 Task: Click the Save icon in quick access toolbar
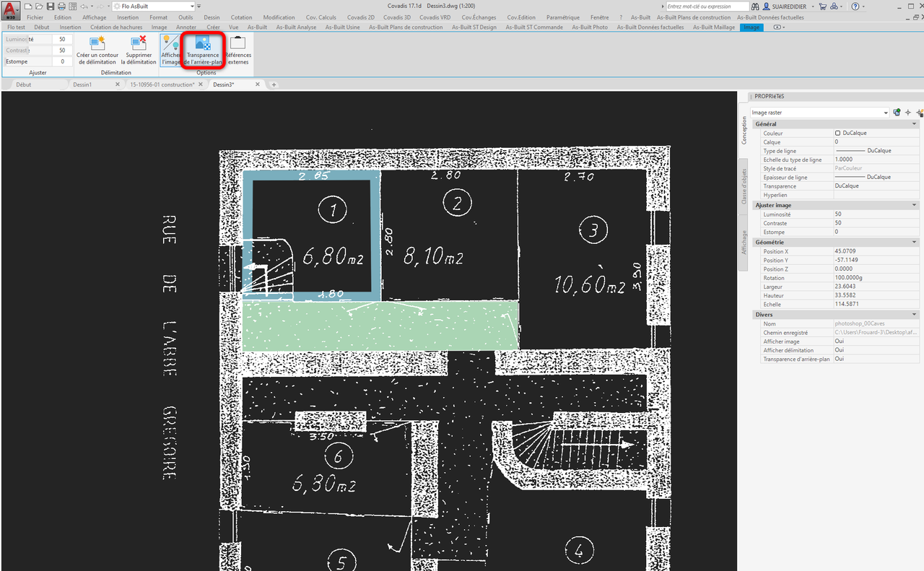pos(51,6)
